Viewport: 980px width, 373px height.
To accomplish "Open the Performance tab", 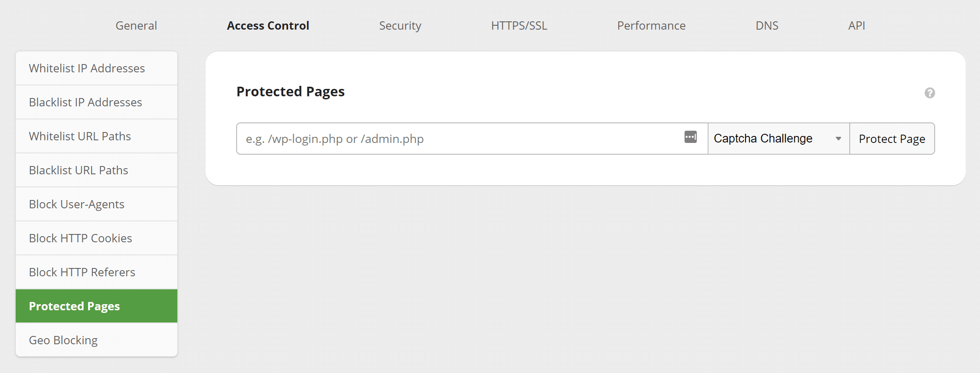I will coord(651,26).
